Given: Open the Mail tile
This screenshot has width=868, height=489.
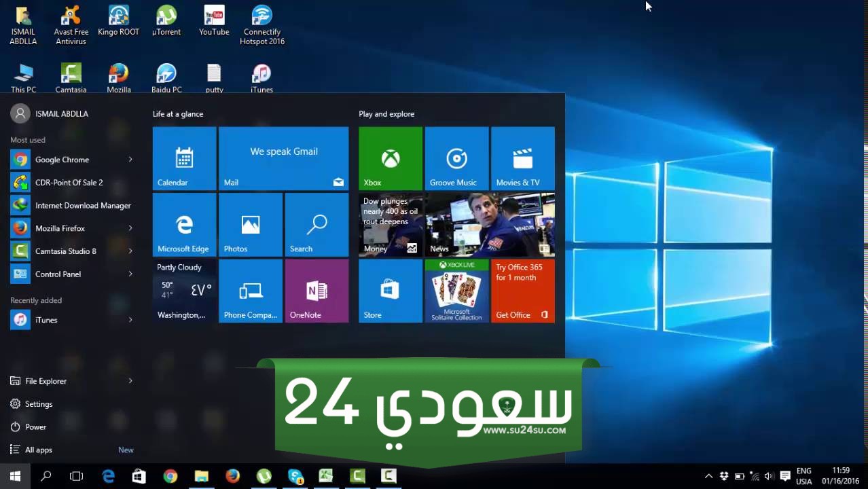Looking at the screenshot, I should pos(283,158).
